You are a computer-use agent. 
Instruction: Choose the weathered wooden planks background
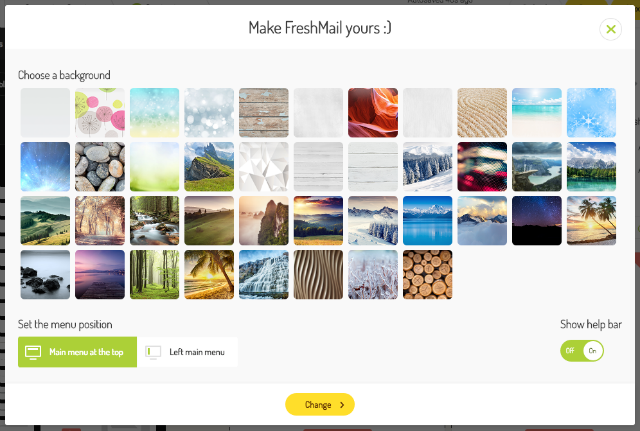point(264,113)
